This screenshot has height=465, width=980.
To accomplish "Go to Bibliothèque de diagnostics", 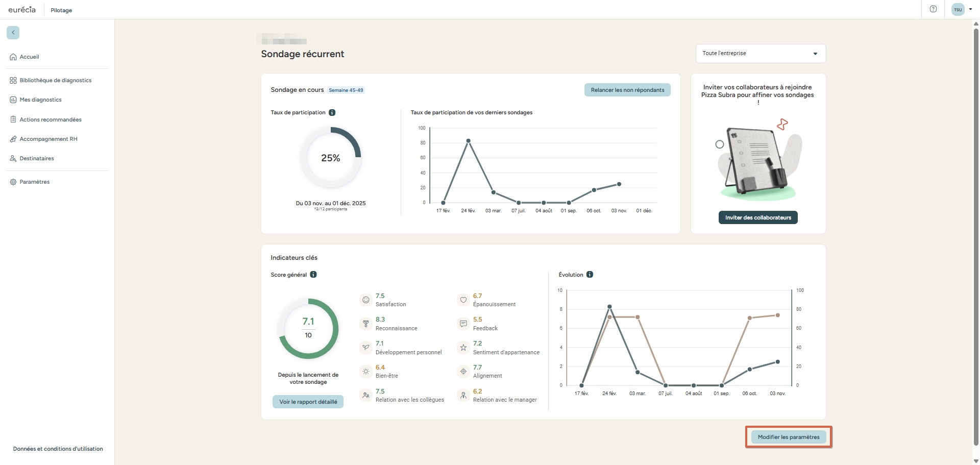I will pos(55,81).
